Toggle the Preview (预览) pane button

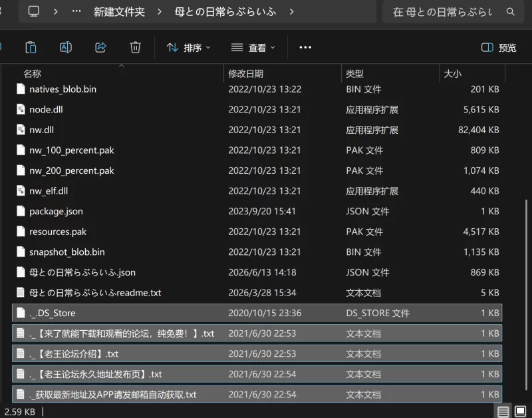[x=499, y=47]
